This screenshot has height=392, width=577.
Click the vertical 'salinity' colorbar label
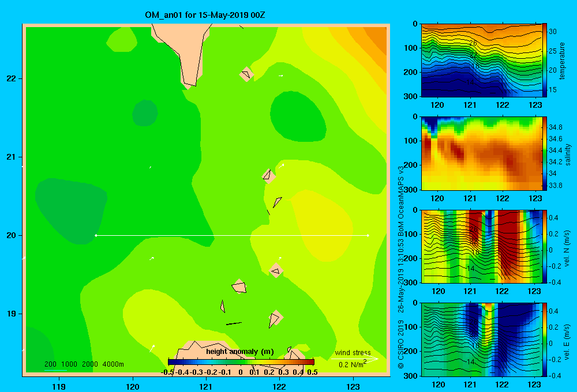568,154
